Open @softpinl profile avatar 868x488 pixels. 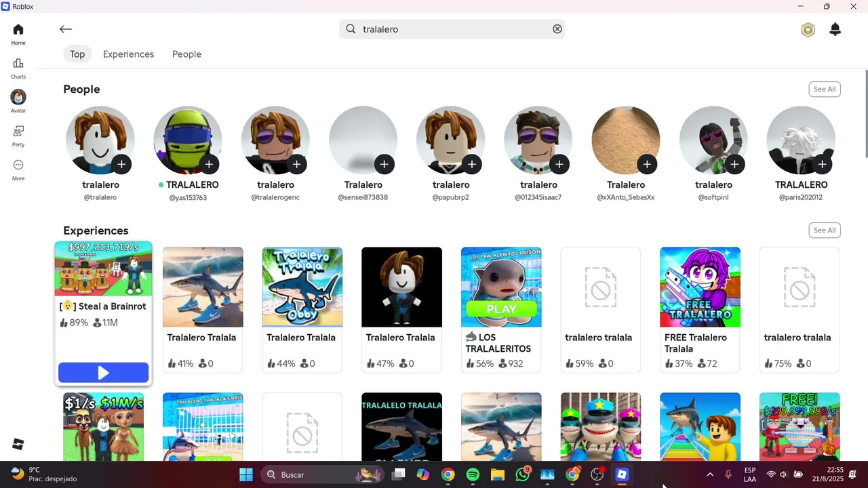[x=713, y=140]
